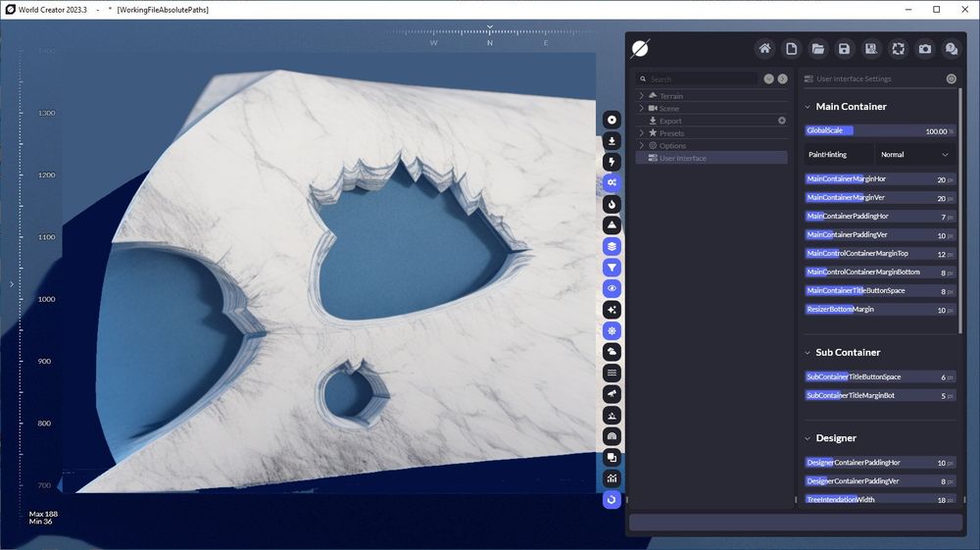The height and width of the screenshot is (550, 980).
Task: Click the circle dot icon atop the vertical toolbar
Action: [x=612, y=120]
